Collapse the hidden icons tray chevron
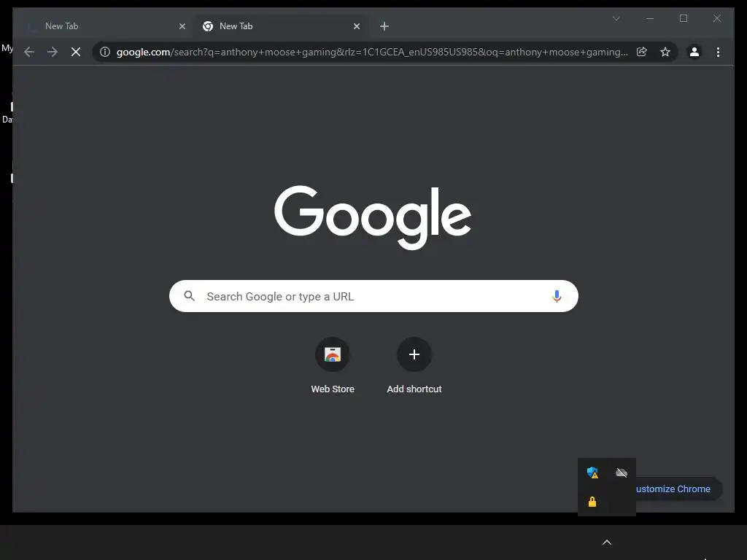This screenshot has width=747, height=560. pyautogui.click(x=606, y=542)
